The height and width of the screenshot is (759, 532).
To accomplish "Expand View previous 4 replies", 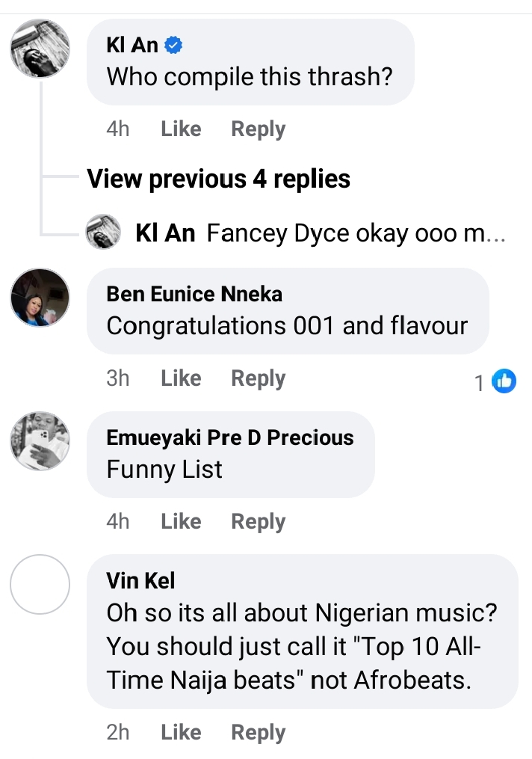I will [218, 179].
